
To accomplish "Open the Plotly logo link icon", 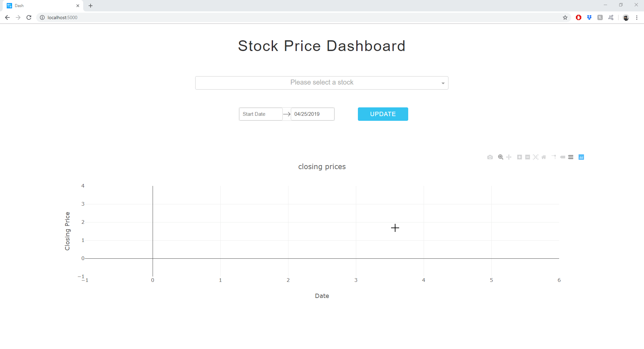I will click(581, 157).
